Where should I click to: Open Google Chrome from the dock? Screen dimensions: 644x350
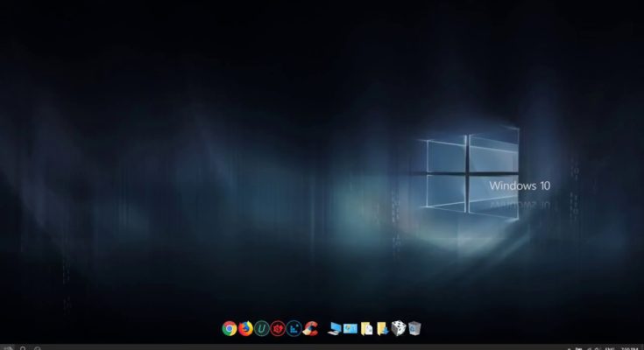pyautogui.click(x=230, y=329)
